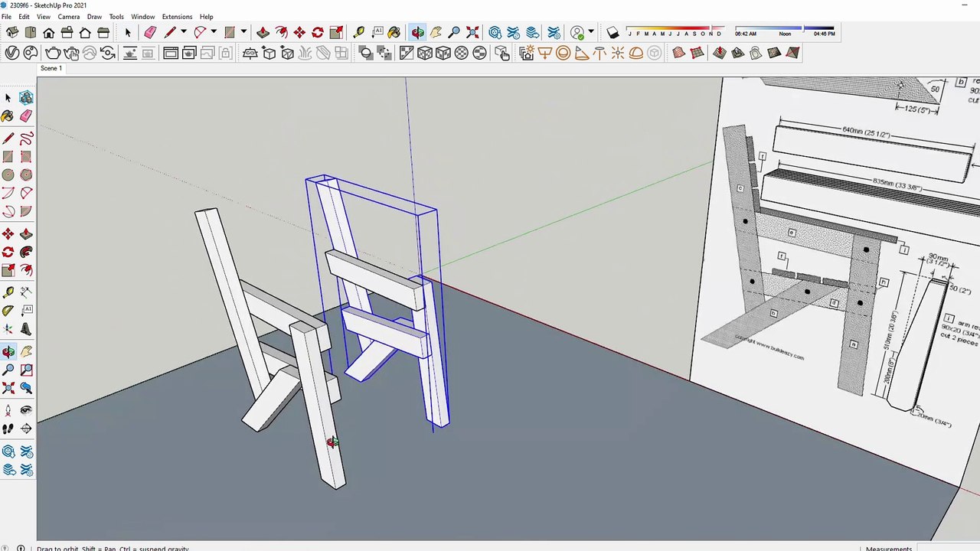Choose the Section Plane tool
Viewport: 980px width, 551px height.
(x=26, y=429)
